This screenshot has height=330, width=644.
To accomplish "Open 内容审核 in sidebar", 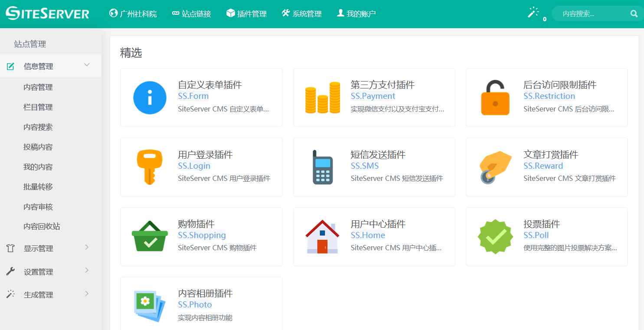I will tap(38, 207).
